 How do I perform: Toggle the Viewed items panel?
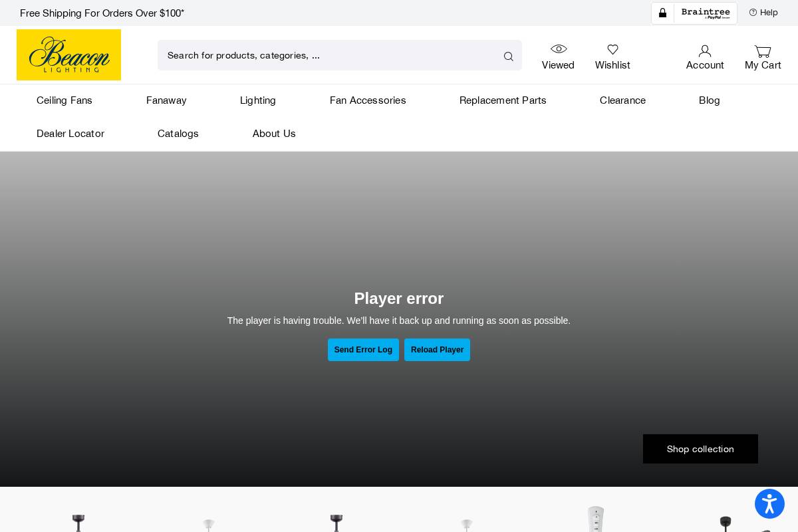click(559, 57)
